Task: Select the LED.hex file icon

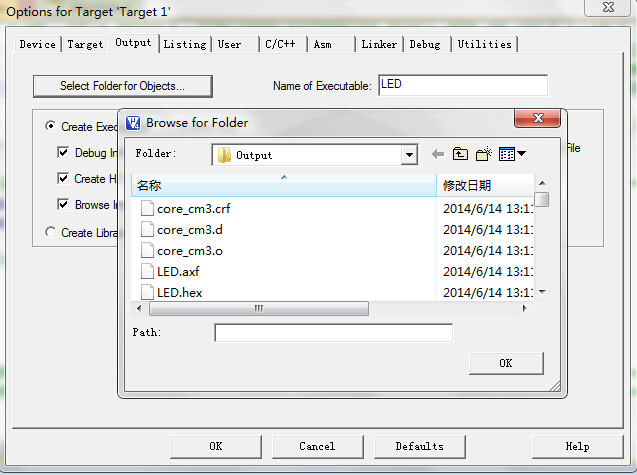Action: (147, 292)
